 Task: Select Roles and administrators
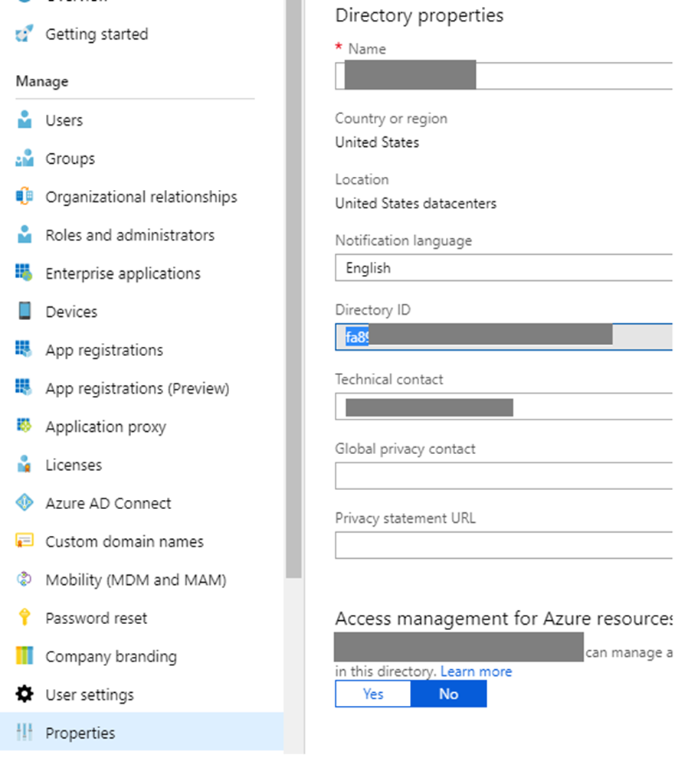130,235
